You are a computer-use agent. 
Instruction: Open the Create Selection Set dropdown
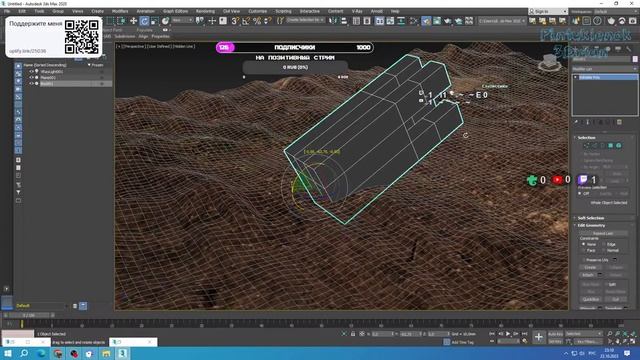pos(305,20)
